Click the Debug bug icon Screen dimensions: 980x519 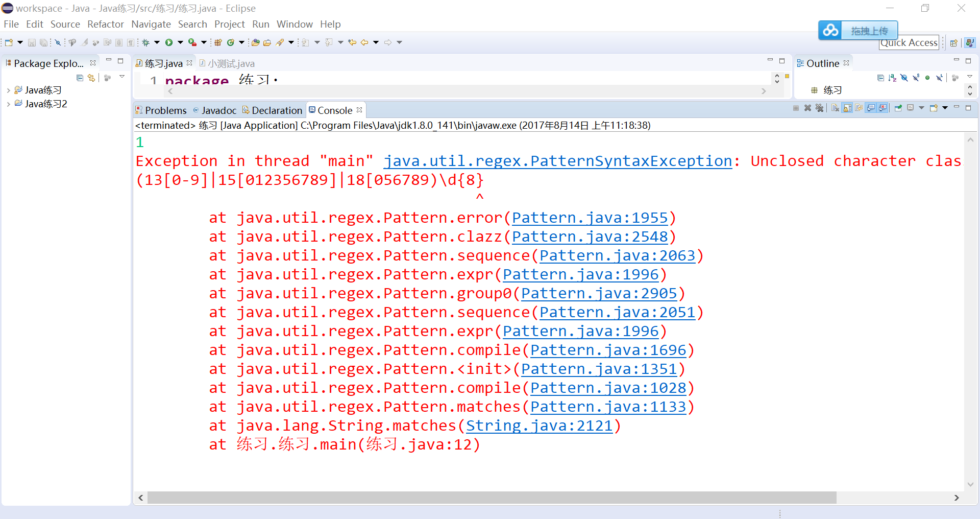pos(146,42)
